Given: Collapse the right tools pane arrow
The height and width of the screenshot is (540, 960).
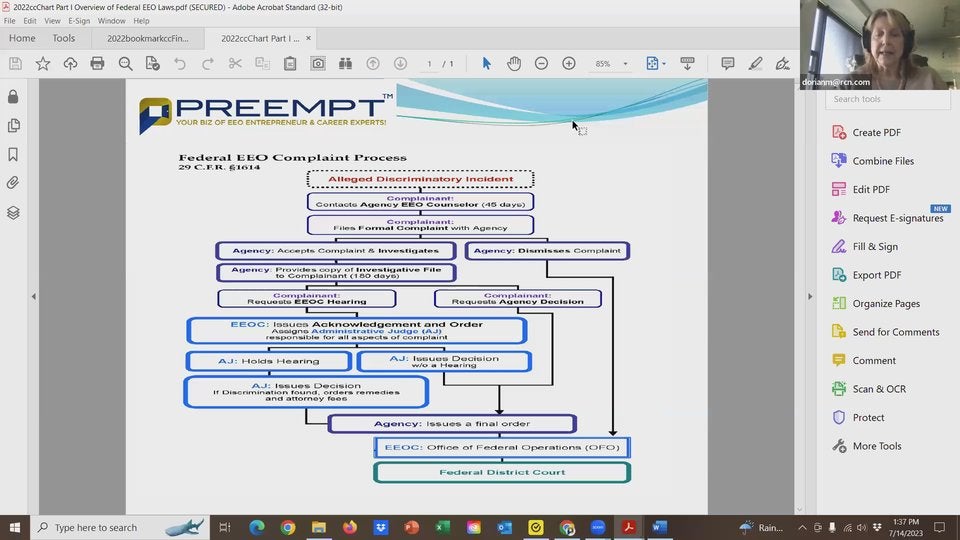Looking at the screenshot, I should click(810, 297).
